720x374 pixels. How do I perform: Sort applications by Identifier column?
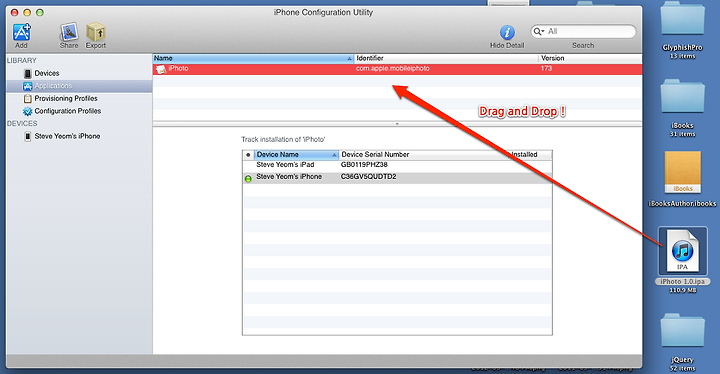446,58
